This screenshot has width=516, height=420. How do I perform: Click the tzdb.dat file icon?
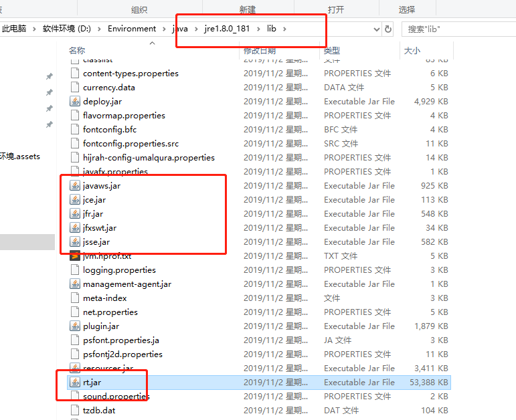click(x=75, y=410)
